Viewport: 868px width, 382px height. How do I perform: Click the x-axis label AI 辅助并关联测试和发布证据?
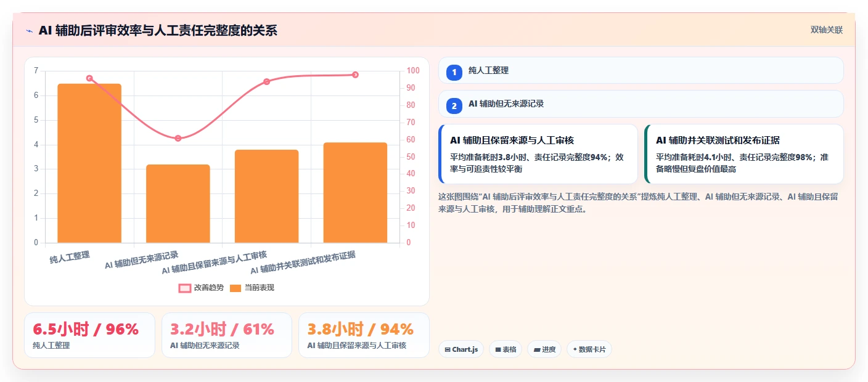click(x=303, y=262)
